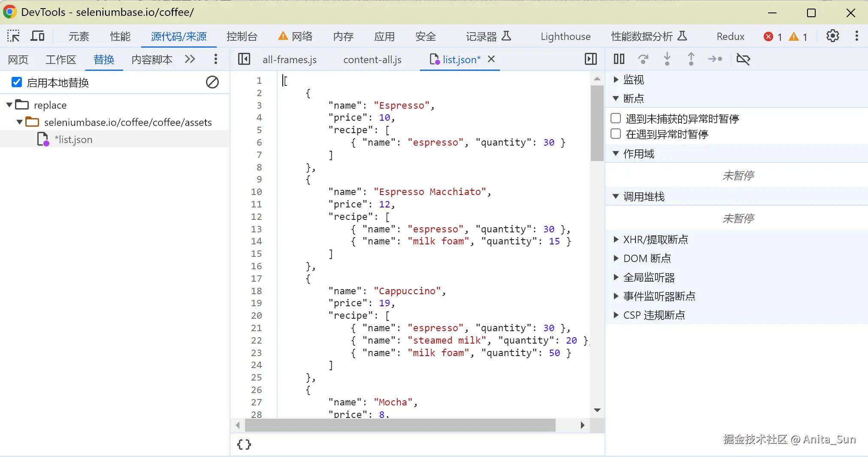Close the list.json editor tab
The image size is (868, 457).
tap(492, 59)
